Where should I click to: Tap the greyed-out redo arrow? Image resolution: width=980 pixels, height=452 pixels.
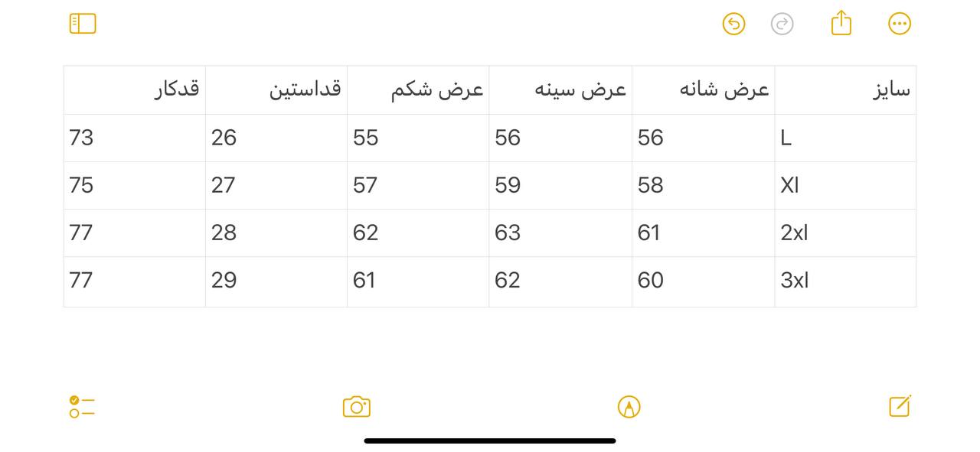[782, 24]
